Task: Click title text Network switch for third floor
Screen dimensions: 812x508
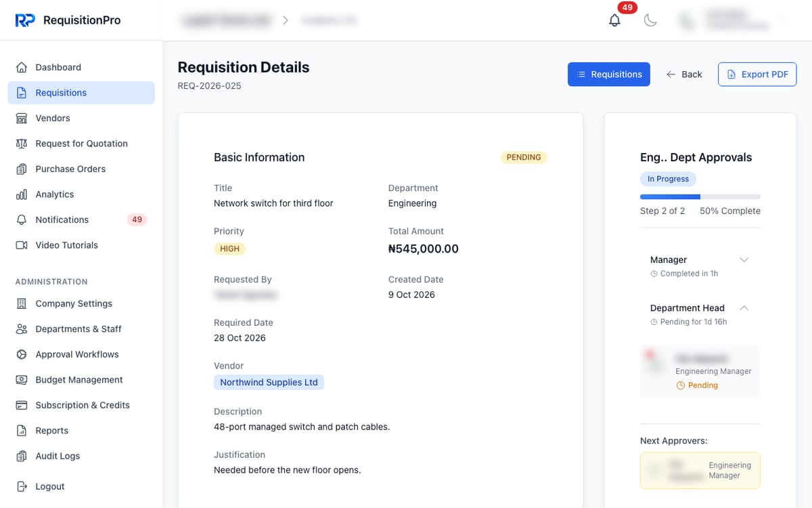Action: tap(273, 203)
